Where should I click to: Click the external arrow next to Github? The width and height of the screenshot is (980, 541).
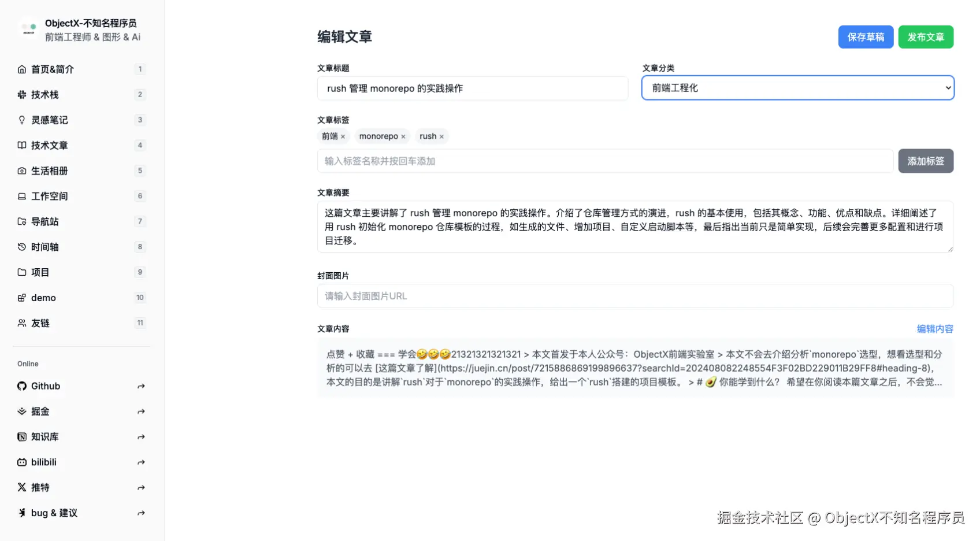pyautogui.click(x=141, y=386)
